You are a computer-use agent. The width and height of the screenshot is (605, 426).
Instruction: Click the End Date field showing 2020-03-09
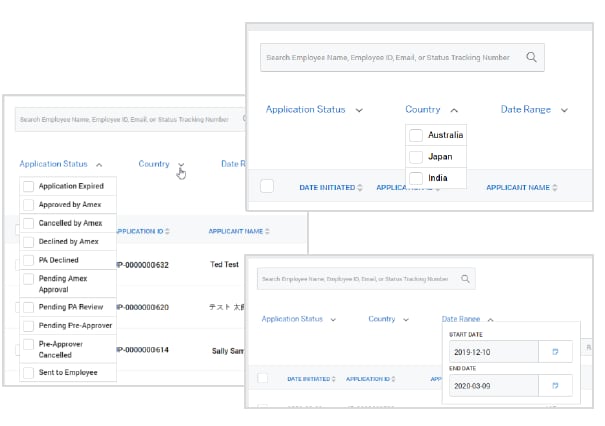tap(494, 385)
